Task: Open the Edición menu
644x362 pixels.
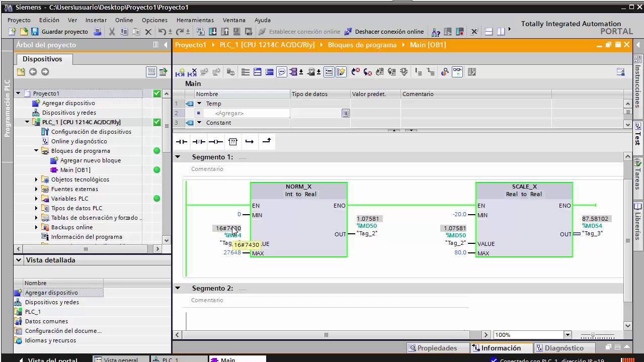Action: pos(49,20)
